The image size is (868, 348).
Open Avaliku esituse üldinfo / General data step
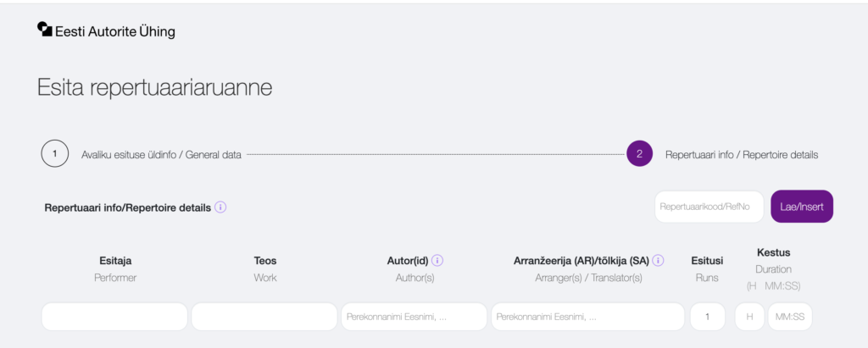(161, 155)
